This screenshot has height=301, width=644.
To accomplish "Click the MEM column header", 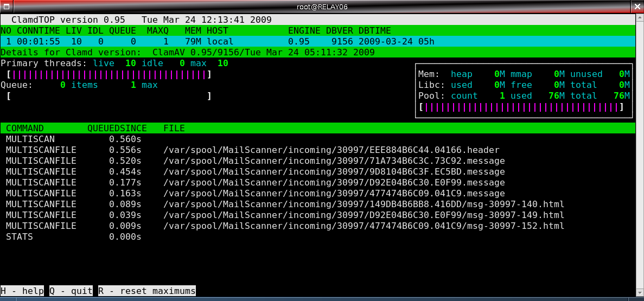I will click(x=193, y=31).
